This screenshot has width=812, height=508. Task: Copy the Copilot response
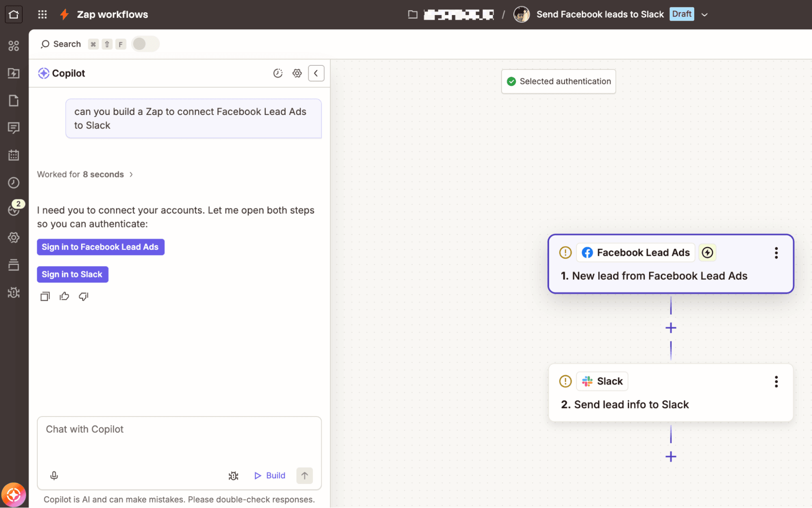click(45, 296)
